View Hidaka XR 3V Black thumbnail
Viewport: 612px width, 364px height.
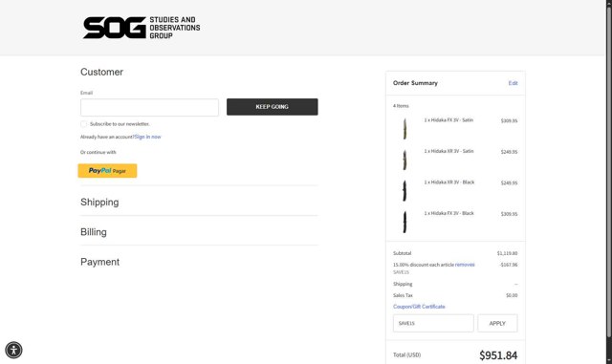(x=404, y=190)
